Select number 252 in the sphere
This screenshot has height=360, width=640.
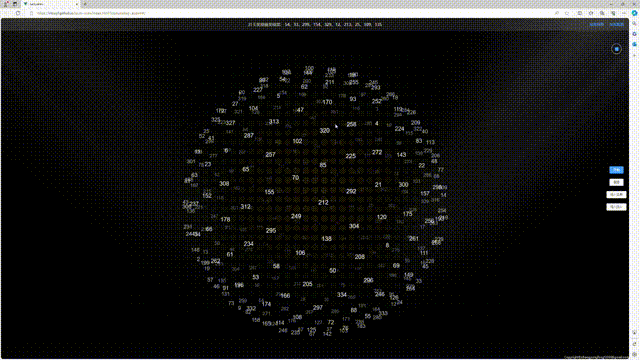377,101
